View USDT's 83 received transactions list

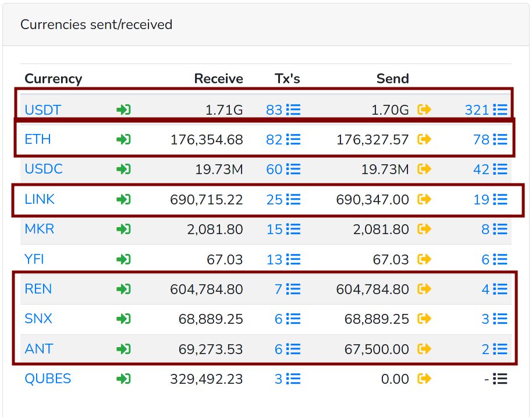click(x=283, y=110)
